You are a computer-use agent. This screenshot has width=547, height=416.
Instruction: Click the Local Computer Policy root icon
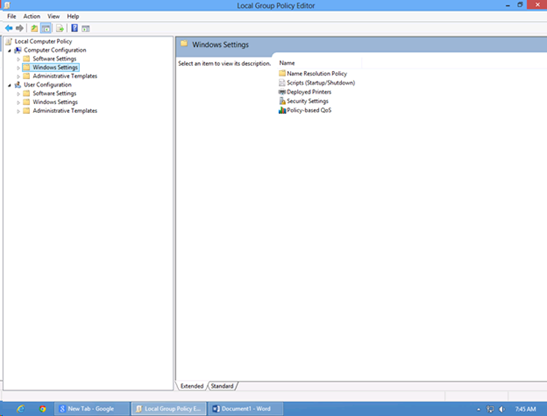[x=9, y=42]
